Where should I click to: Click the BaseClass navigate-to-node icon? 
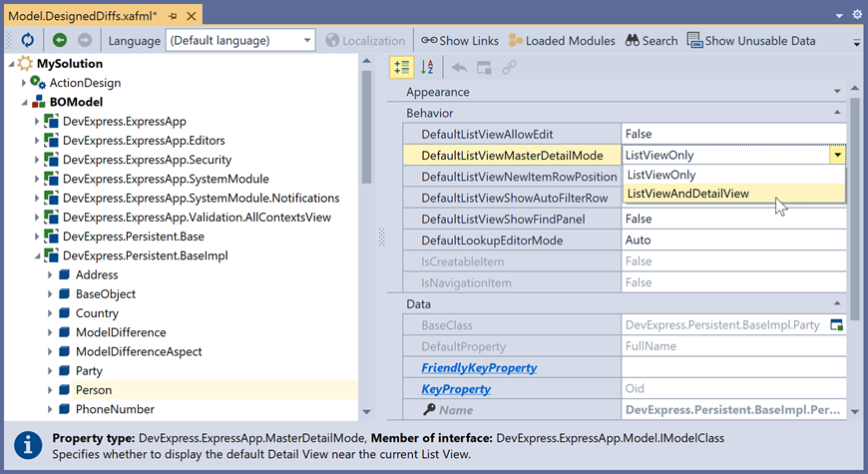(x=836, y=325)
